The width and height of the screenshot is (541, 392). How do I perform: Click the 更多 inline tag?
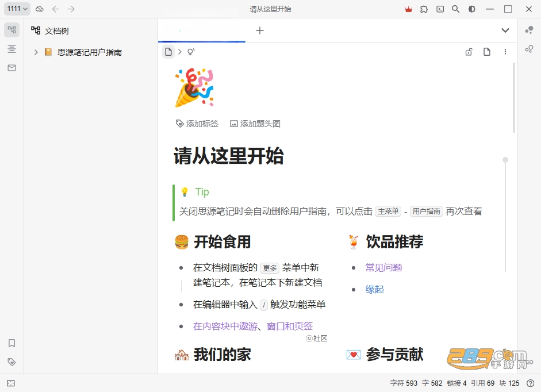[x=270, y=268]
